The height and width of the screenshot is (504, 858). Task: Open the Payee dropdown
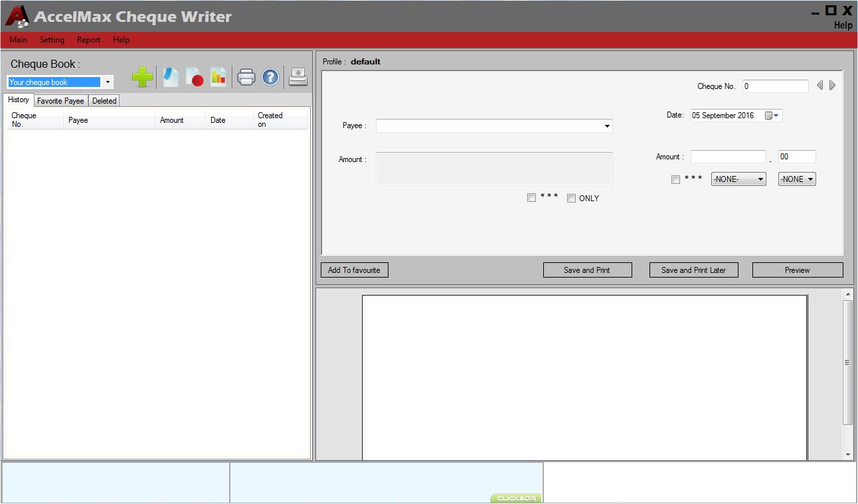click(x=606, y=126)
